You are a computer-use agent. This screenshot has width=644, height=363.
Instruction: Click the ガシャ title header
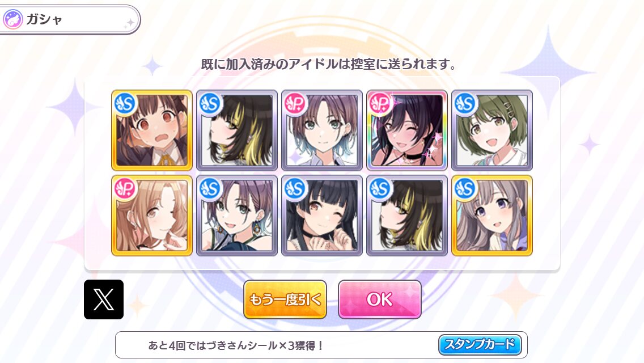coord(69,19)
